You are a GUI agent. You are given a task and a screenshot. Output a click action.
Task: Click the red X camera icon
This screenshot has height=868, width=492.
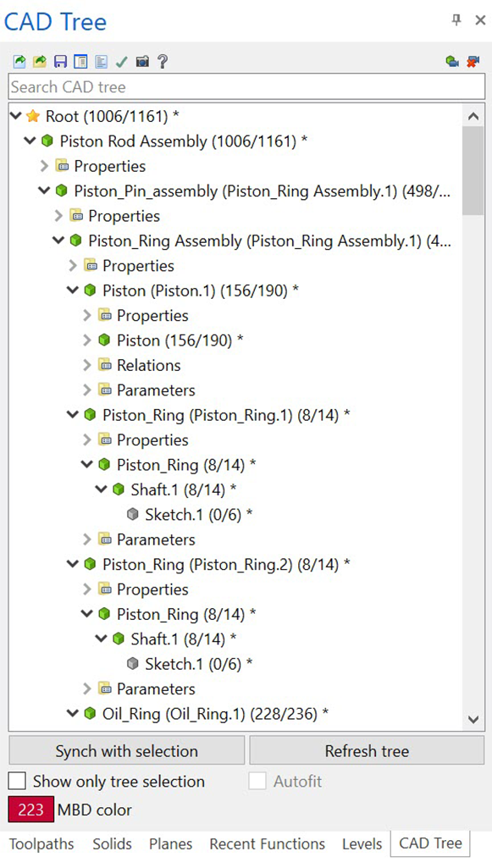473,62
